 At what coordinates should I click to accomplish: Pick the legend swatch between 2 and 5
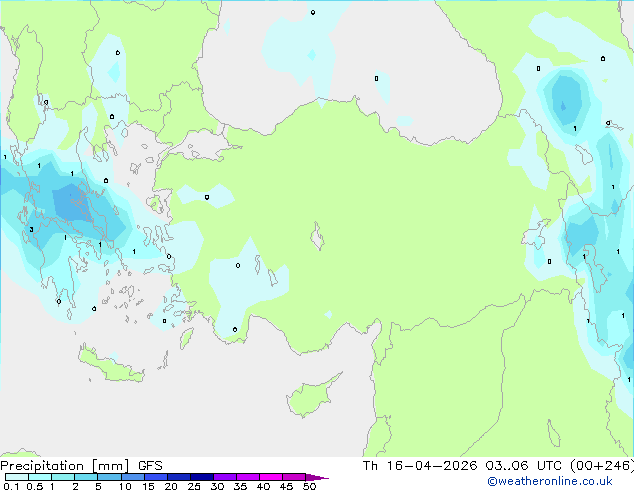point(86,477)
